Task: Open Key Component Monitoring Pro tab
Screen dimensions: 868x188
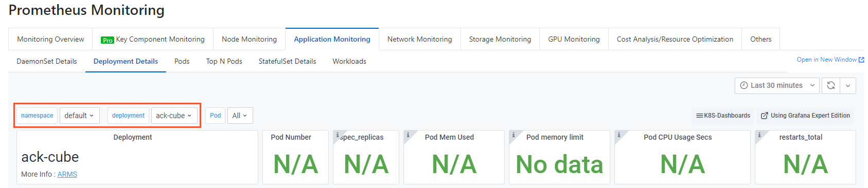Action: (153, 39)
